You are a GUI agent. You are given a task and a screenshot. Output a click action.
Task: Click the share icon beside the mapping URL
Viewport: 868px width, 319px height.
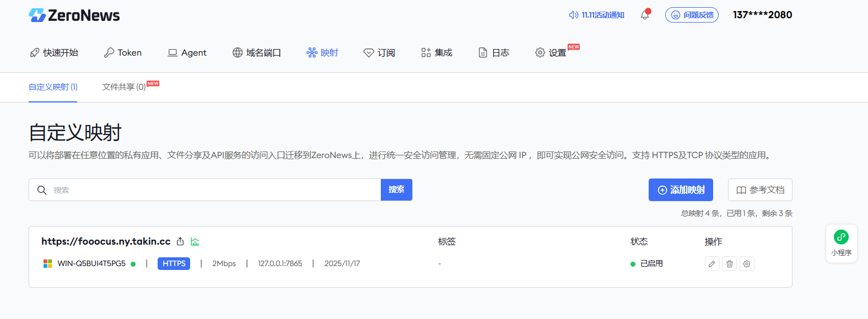(180, 241)
